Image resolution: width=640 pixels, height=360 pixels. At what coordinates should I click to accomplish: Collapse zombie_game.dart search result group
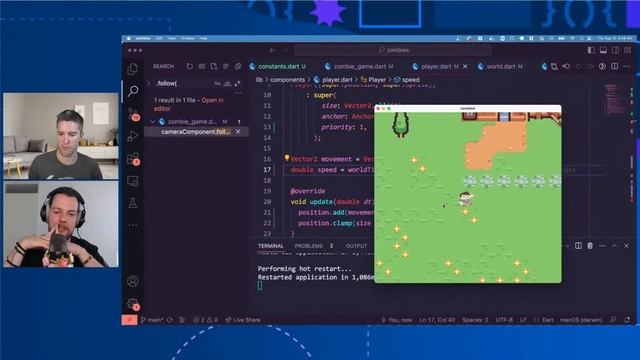(x=152, y=122)
